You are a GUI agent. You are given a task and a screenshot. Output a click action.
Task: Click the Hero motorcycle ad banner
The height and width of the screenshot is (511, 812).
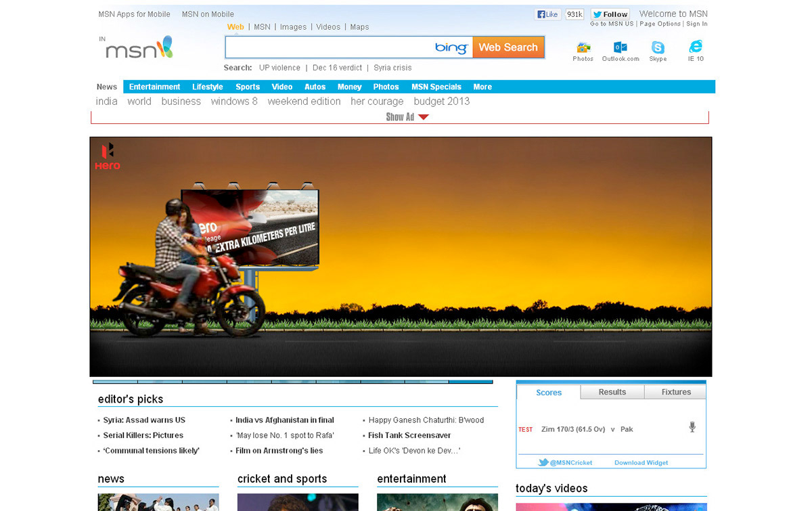pyautogui.click(x=401, y=257)
